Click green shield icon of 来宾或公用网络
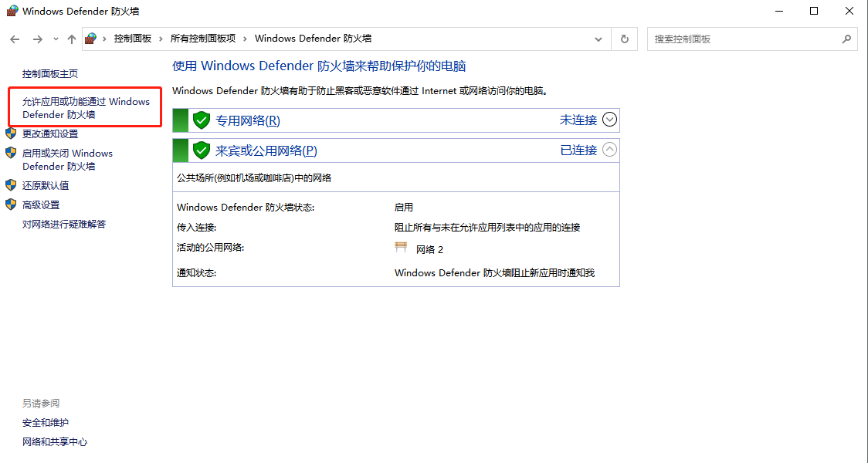 tap(202, 150)
